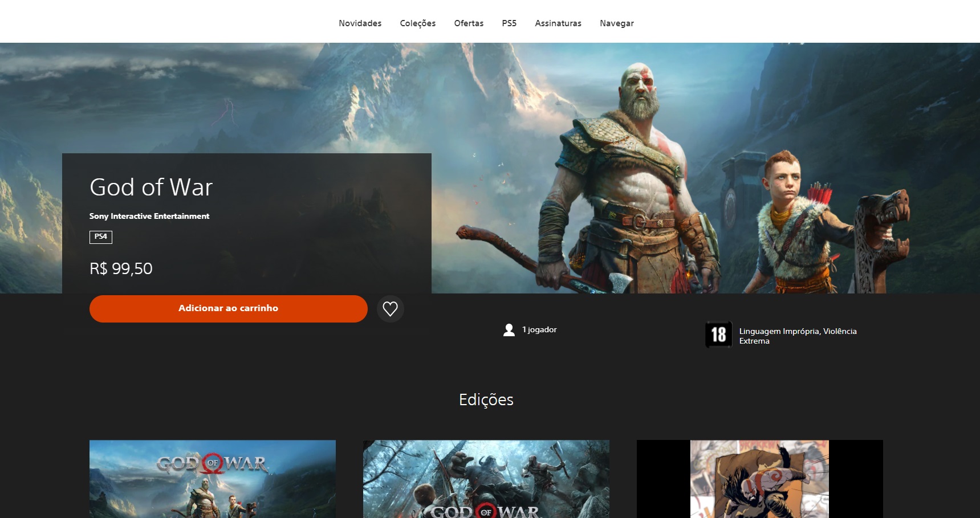Click the Edições section heading
980x518 pixels.
tap(486, 400)
